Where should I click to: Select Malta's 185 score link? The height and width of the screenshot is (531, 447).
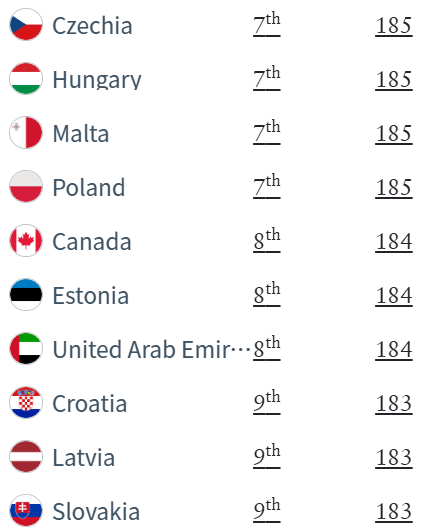(x=394, y=133)
